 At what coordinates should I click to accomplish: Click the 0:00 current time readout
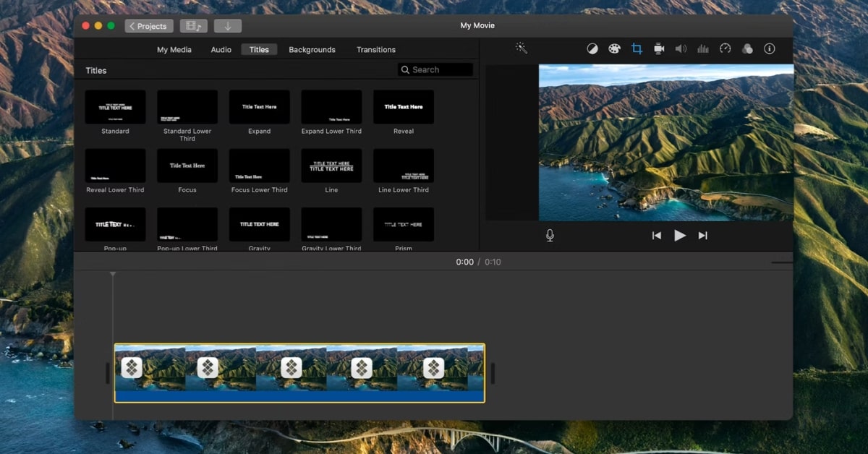pos(464,262)
